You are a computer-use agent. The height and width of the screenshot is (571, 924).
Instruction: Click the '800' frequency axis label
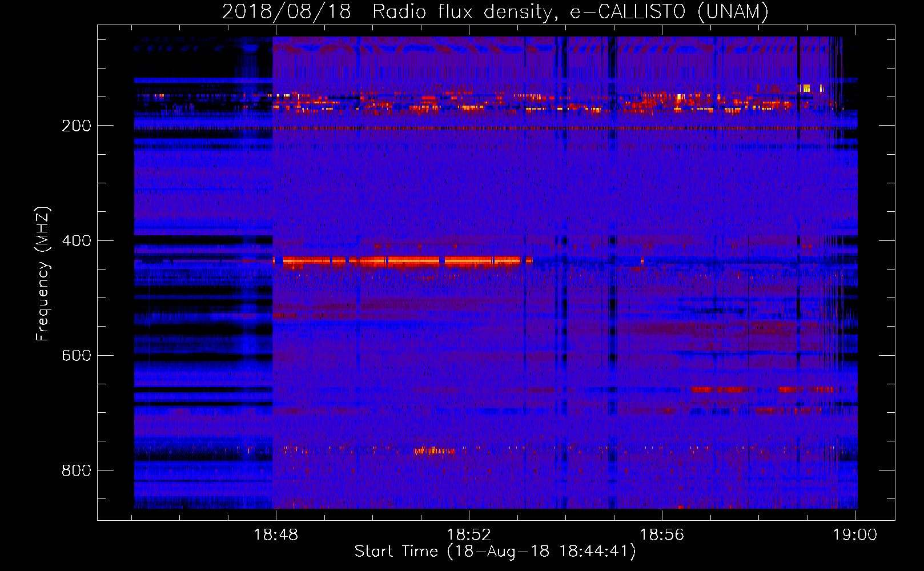77,470
